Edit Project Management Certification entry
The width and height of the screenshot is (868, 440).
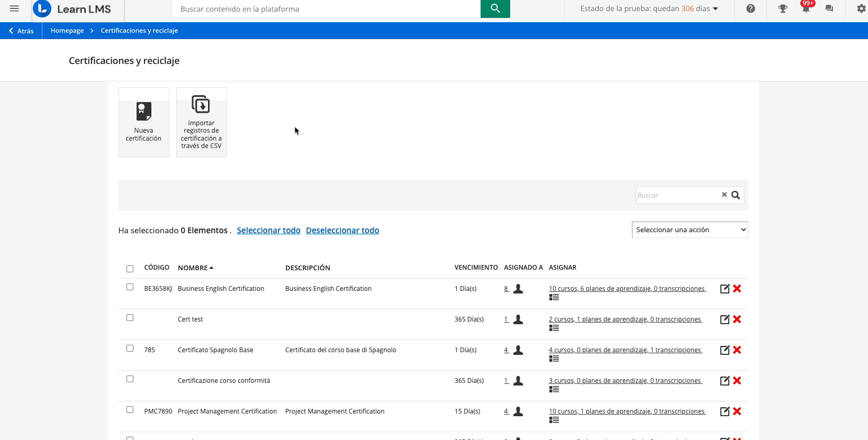coord(725,411)
